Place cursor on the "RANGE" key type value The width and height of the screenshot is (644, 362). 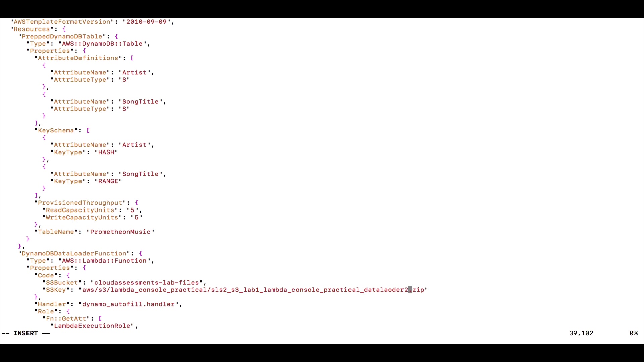coord(108,181)
